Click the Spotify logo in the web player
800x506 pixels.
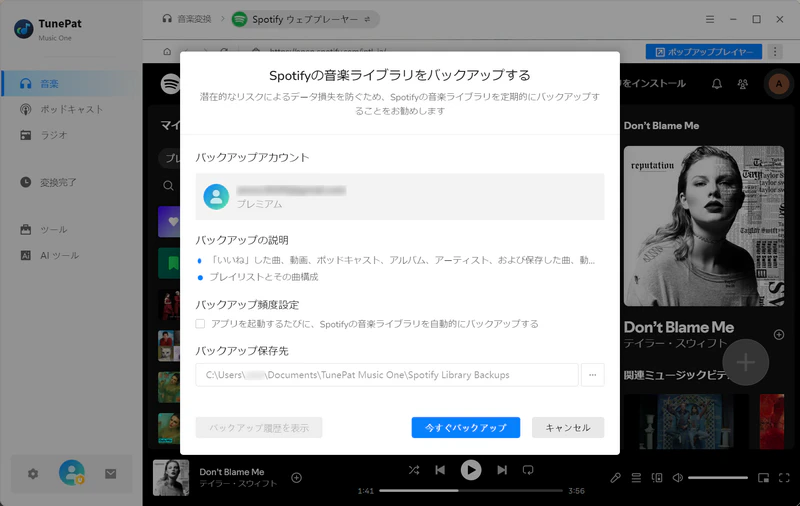pos(170,84)
